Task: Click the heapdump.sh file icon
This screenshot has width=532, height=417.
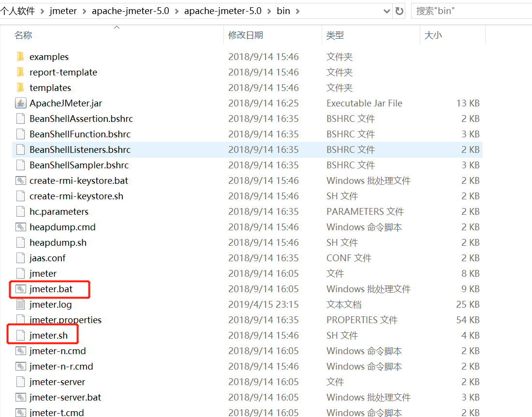Action: coord(20,242)
